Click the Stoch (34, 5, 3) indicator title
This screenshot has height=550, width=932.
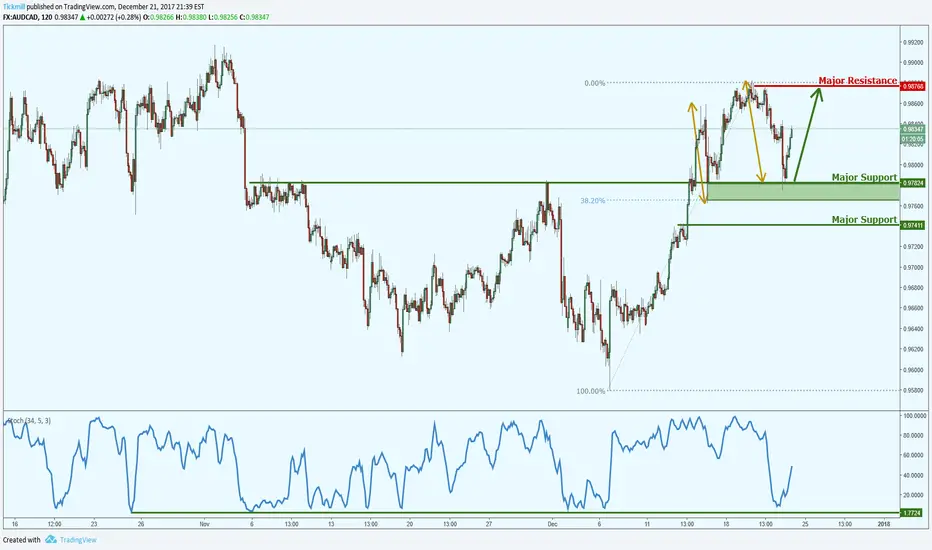[29, 420]
